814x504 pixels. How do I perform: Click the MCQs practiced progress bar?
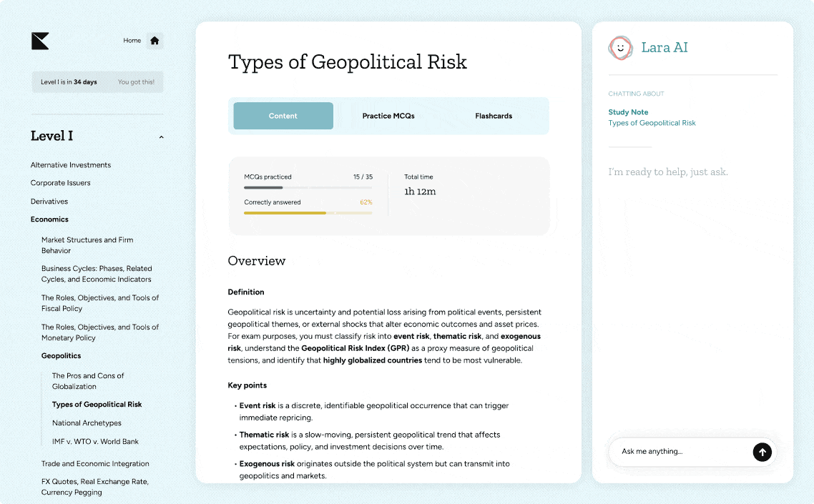(308, 188)
